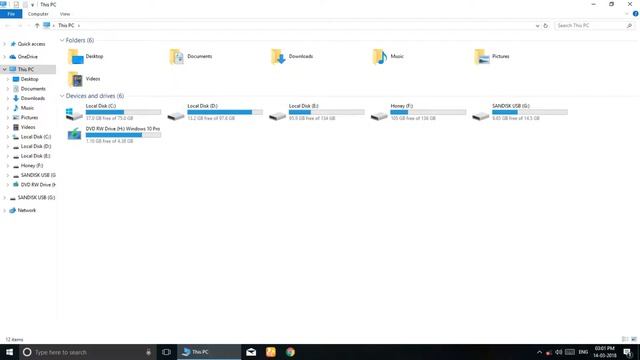Select Honey (F:) drive icon

pos(379,116)
